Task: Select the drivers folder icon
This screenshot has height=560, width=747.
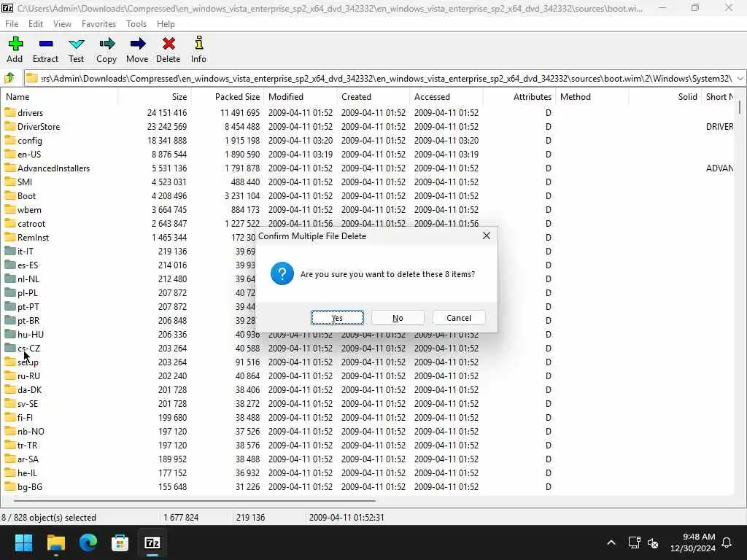Action: (x=10, y=112)
